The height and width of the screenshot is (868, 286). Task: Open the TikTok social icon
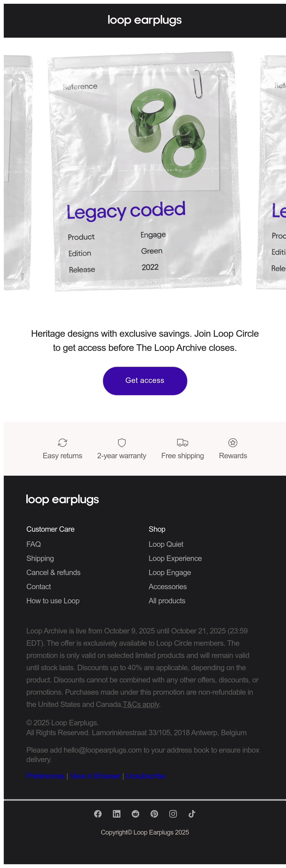pos(192,814)
